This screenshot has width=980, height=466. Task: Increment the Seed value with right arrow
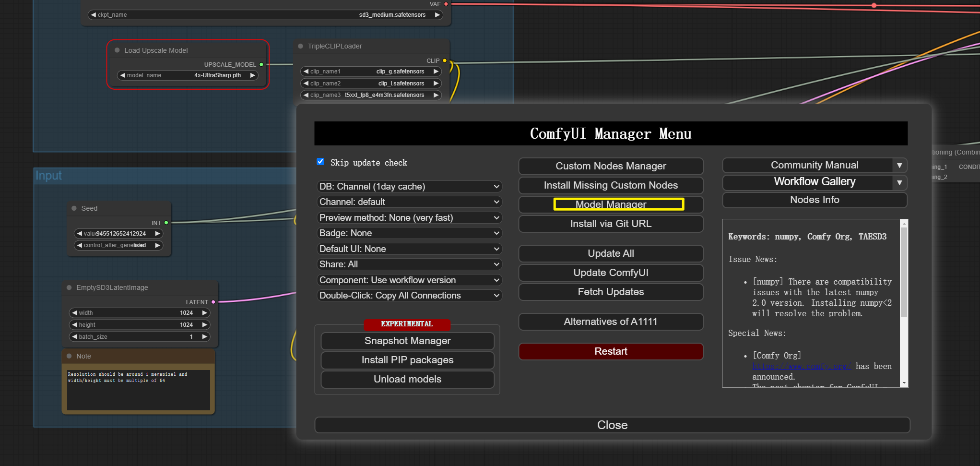click(x=157, y=233)
